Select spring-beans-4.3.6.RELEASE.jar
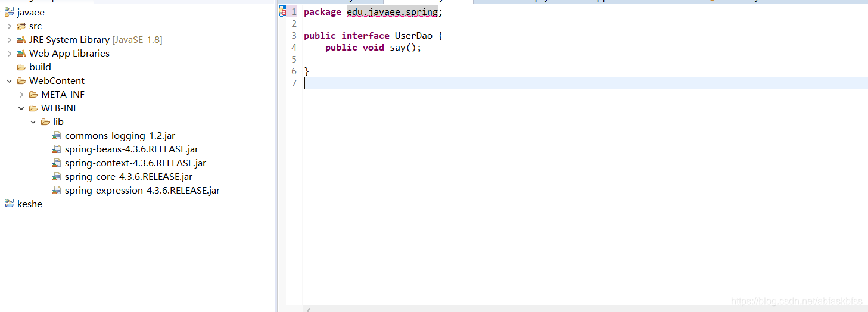Screen dimensions: 868x312 pos(132,149)
